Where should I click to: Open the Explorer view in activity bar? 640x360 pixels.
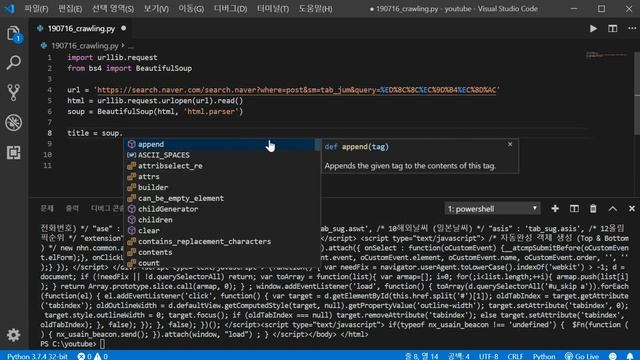(13, 33)
